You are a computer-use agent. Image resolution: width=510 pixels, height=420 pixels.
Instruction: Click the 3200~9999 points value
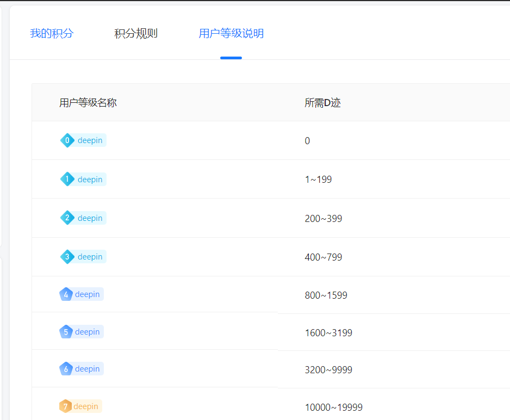(328, 370)
